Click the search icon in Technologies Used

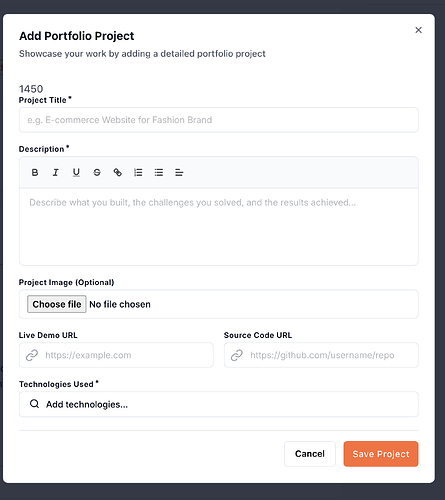coord(35,404)
